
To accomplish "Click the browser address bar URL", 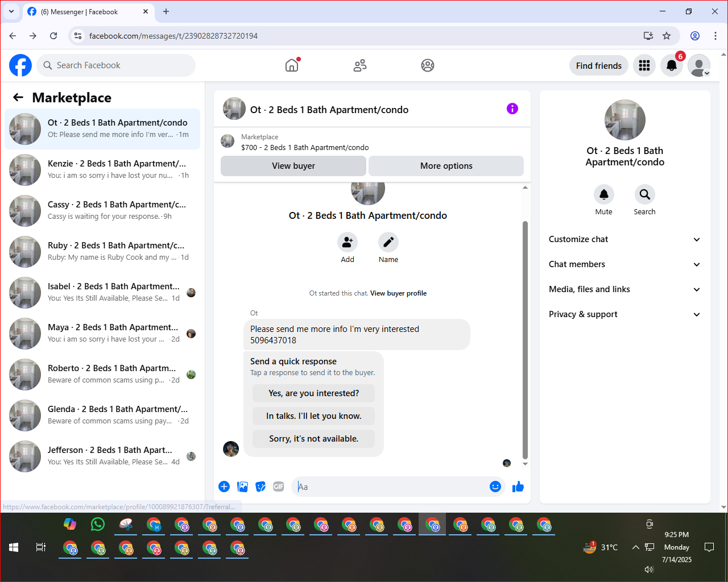I will coord(173,36).
